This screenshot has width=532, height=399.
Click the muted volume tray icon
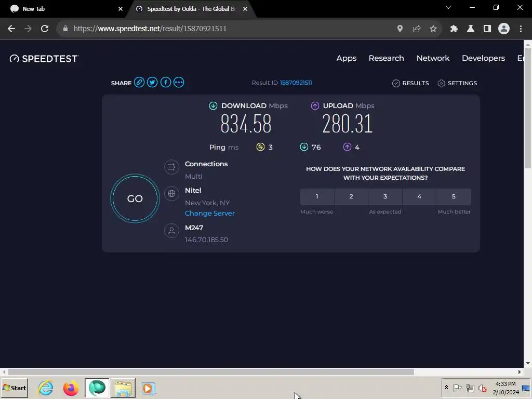click(x=482, y=388)
